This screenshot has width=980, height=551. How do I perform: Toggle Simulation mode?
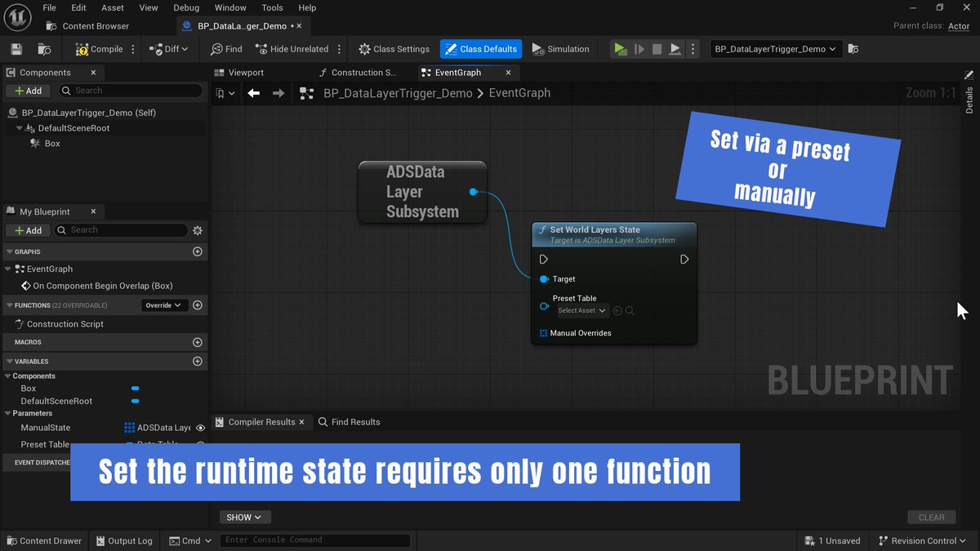pos(560,49)
